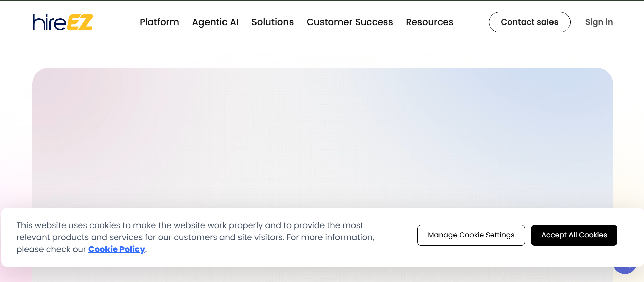Screen dimensions: 644x282
Task: Open the Cookie Policy link
Action: (117, 249)
